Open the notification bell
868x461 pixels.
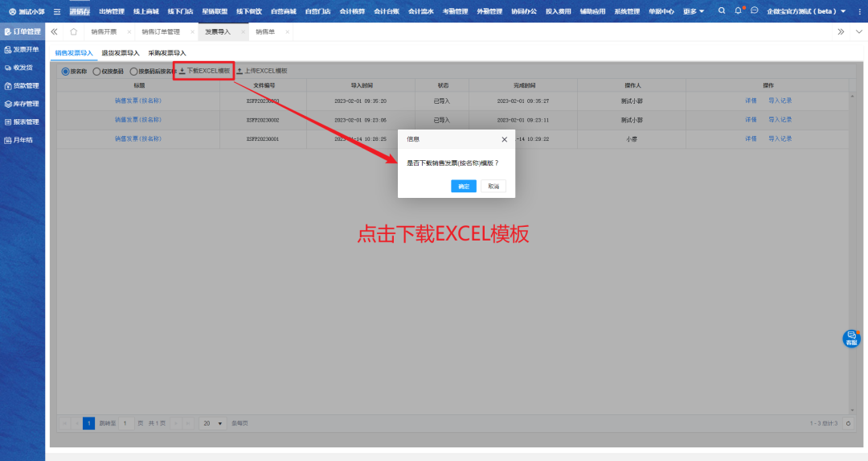(x=738, y=11)
